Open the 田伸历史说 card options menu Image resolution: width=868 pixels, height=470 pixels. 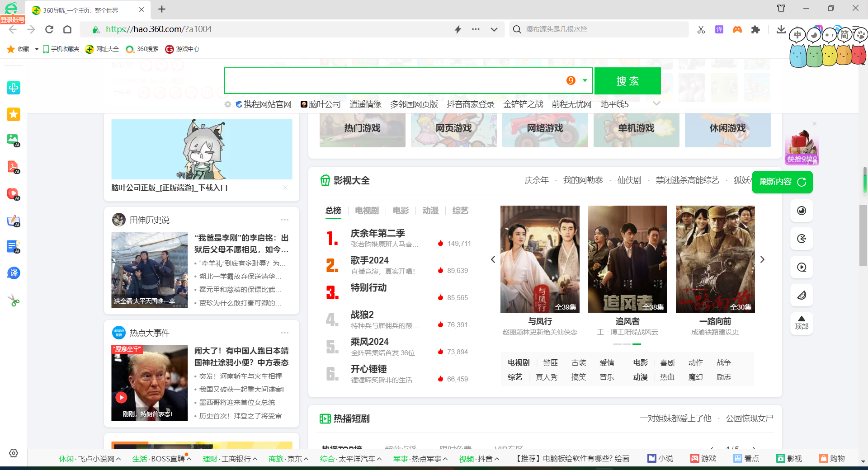click(x=285, y=220)
